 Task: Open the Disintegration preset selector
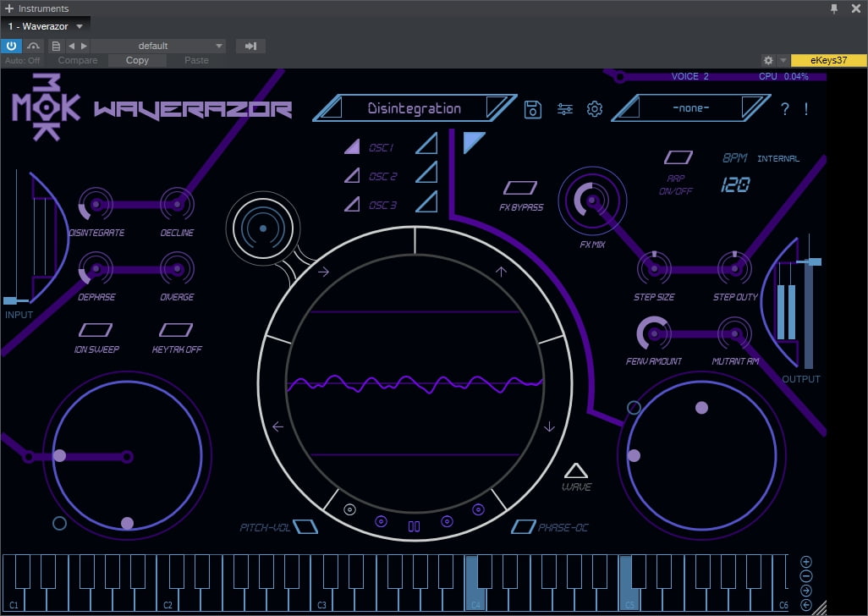(x=414, y=108)
